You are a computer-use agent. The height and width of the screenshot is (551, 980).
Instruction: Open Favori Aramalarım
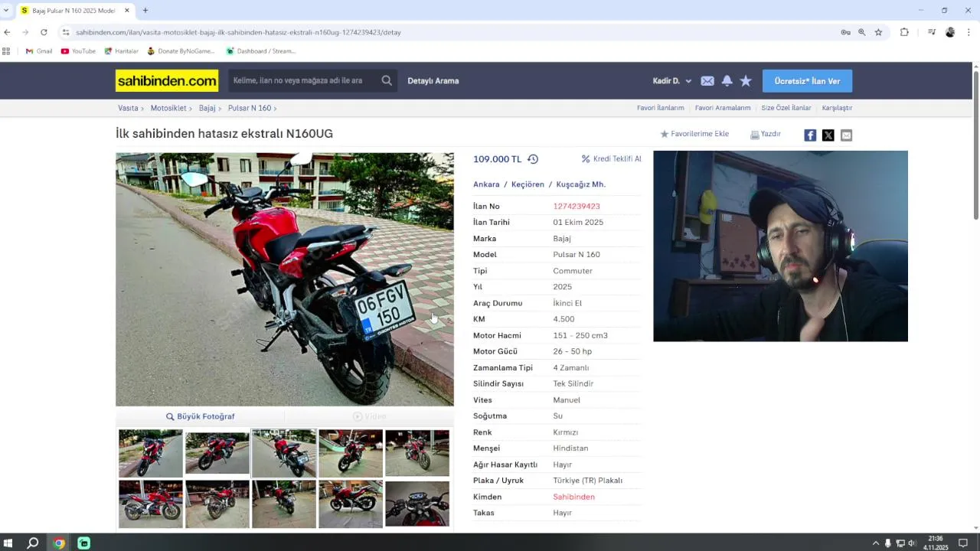723,108
